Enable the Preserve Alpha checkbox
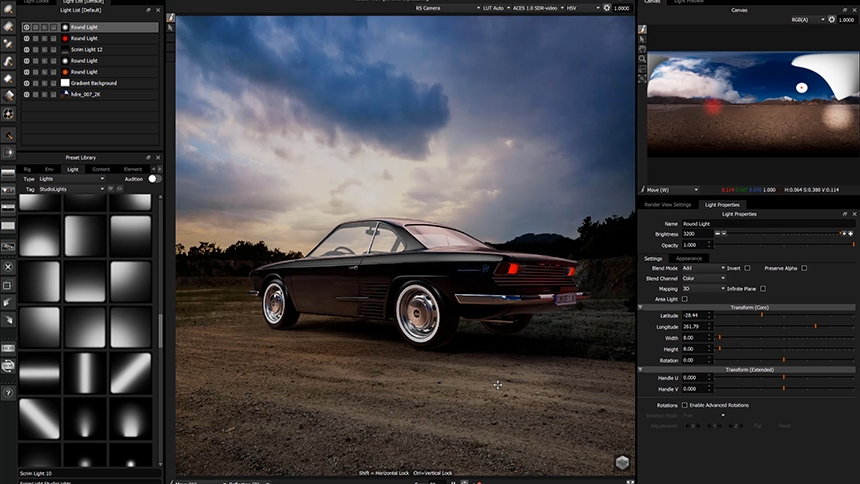860x484 pixels. point(804,268)
